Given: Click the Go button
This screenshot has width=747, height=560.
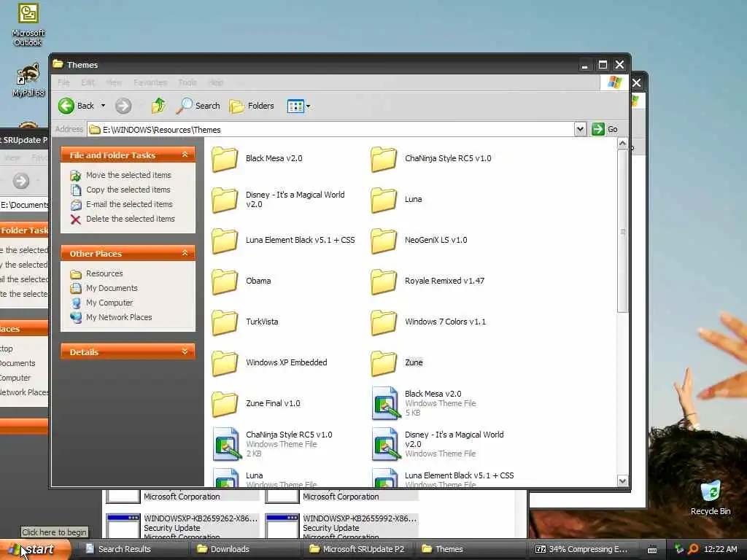Looking at the screenshot, I should coord(605,129).
